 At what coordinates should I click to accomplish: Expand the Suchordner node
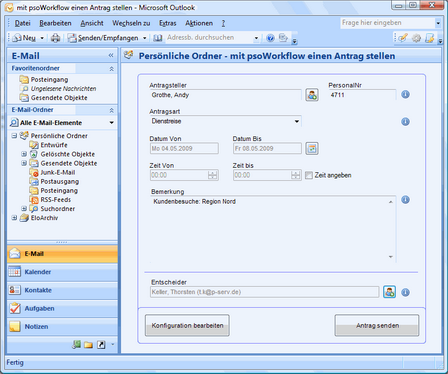pos(24,208)
